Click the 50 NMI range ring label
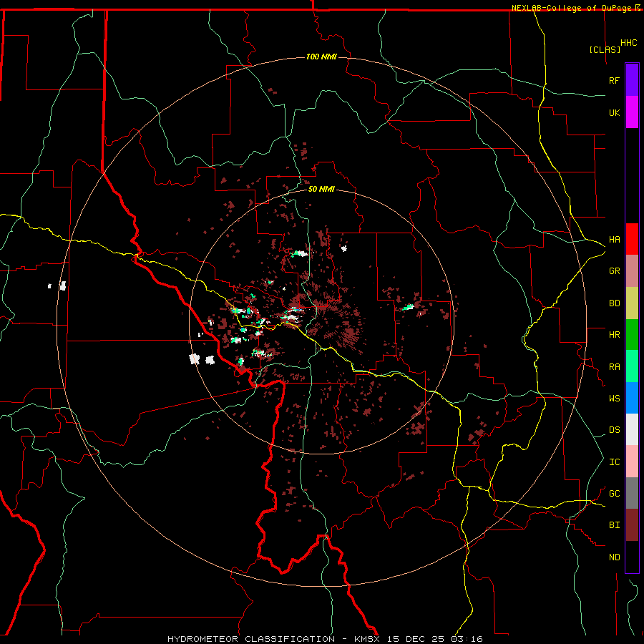The height and width of the screenshot is (644, 644). [x=321, y=189]
